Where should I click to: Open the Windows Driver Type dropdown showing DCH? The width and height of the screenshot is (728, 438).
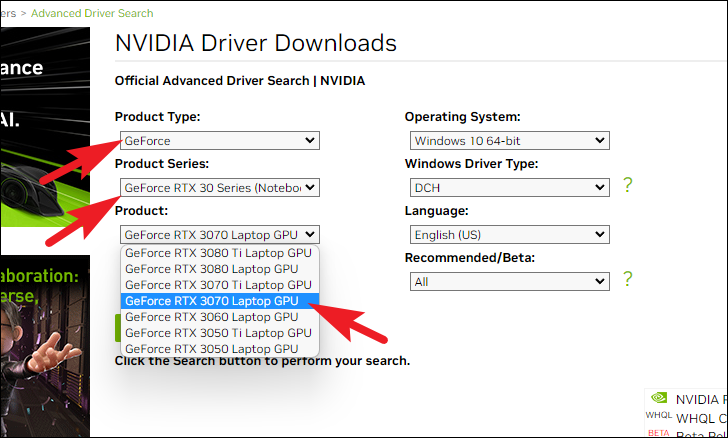pos(509,188)
